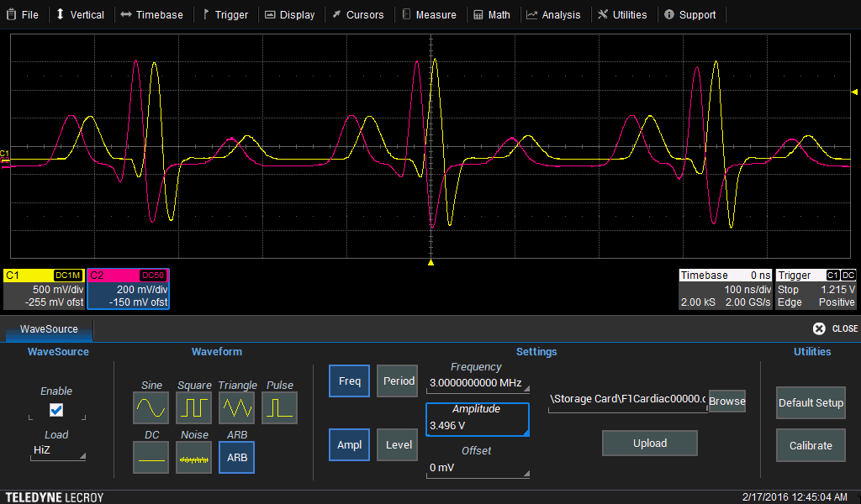
Task: Click the Upload button
Action: 649,444
